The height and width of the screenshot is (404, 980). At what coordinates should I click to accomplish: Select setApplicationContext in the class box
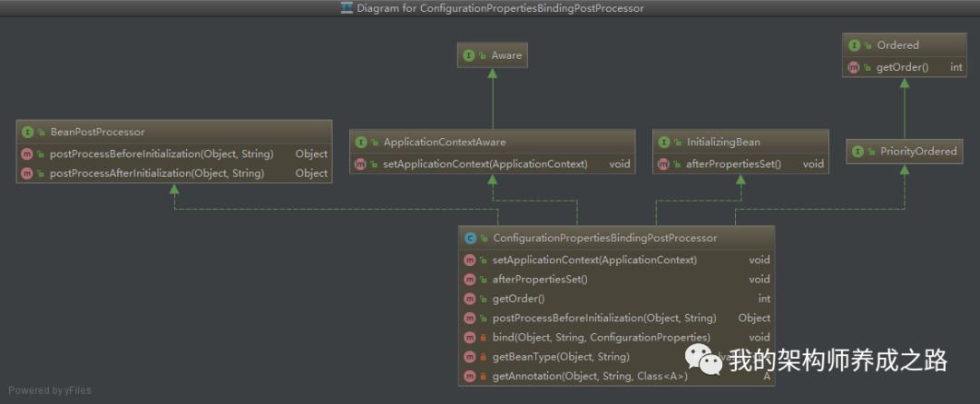[x=594, y=260]
